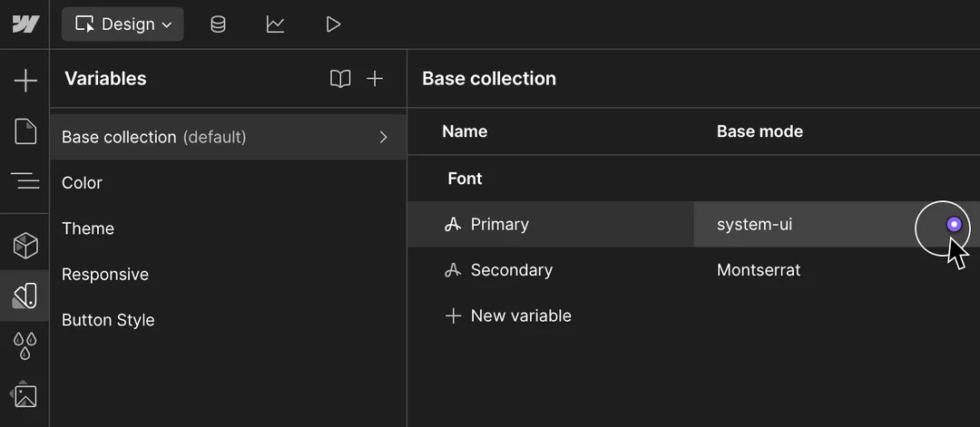This screenshot has height=427, width=980.
Task: Select the Button Style collection
Action: coord(108,320)
